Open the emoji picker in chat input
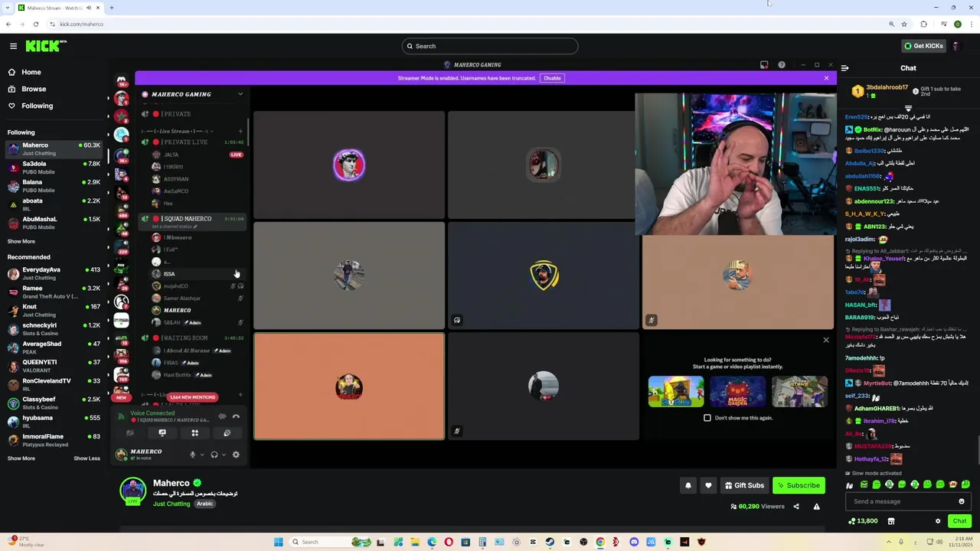 (x=962, y=501)
